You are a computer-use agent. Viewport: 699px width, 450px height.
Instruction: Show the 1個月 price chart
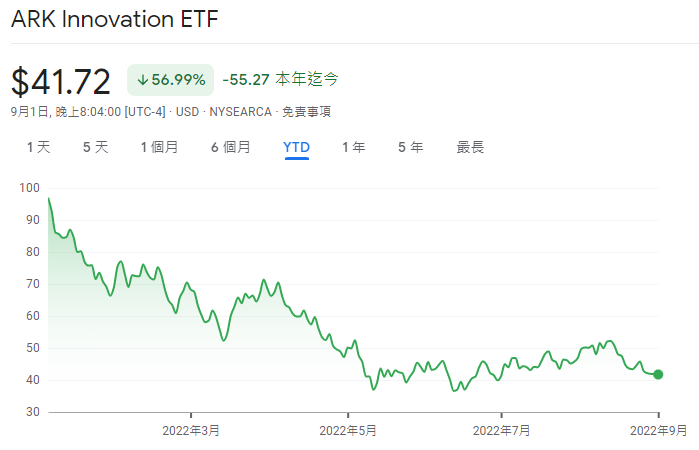(159, 147)
